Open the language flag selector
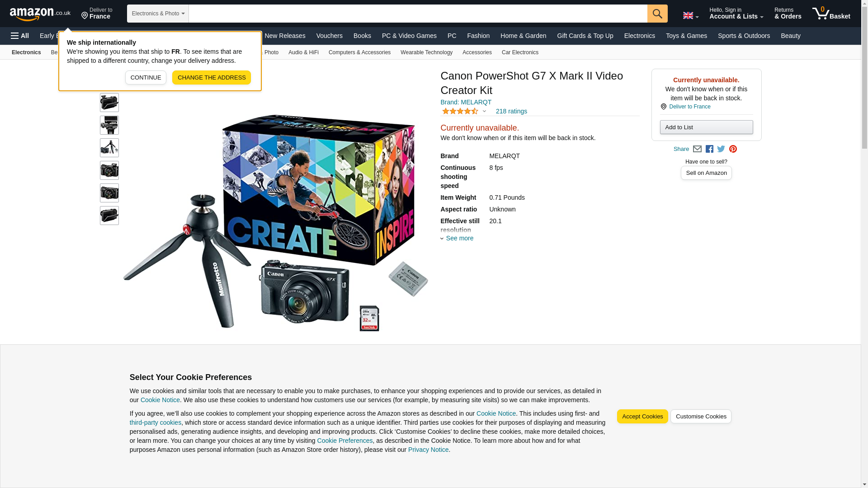 [x=690, y=15]
